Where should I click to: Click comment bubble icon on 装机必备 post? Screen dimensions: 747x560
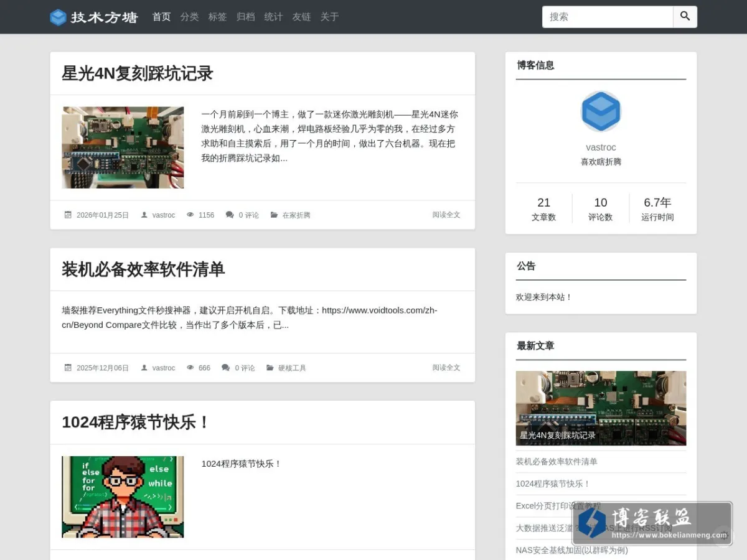(226, 368)
